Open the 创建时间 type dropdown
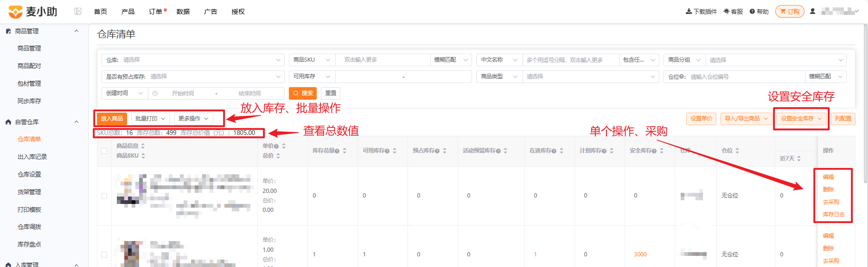 coord(125,93)
